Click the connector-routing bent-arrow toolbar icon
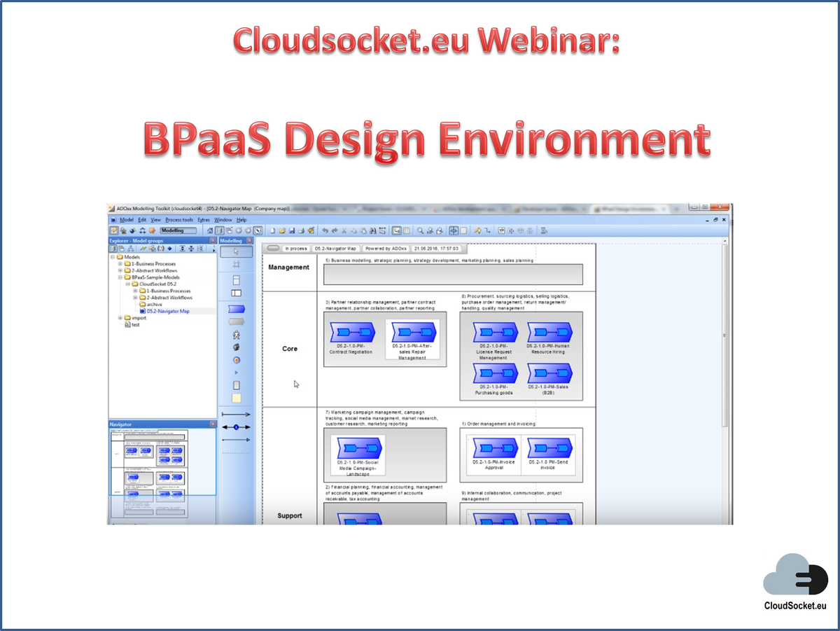Screen dimensions: 840x631 click(x=487, y=230)
